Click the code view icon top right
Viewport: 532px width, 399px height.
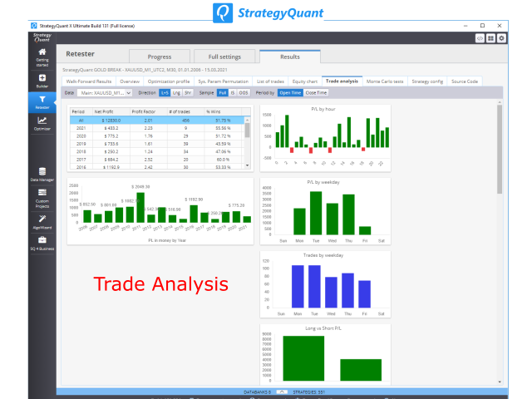(x=480, y=38)
